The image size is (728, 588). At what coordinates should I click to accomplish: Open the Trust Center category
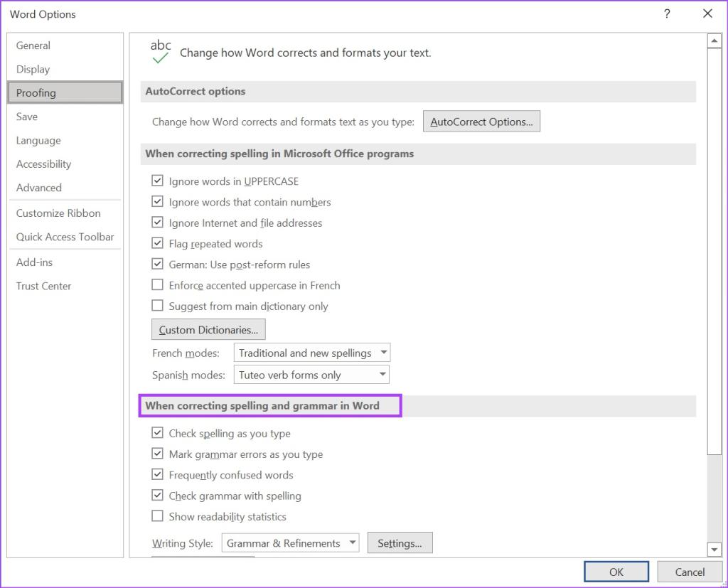pyautogui.click(x=65, y=286)
